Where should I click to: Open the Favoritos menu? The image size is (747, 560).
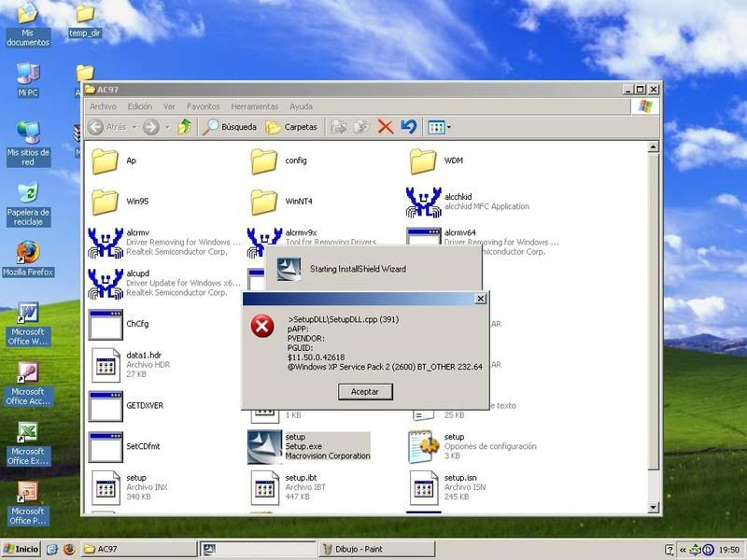203,106
